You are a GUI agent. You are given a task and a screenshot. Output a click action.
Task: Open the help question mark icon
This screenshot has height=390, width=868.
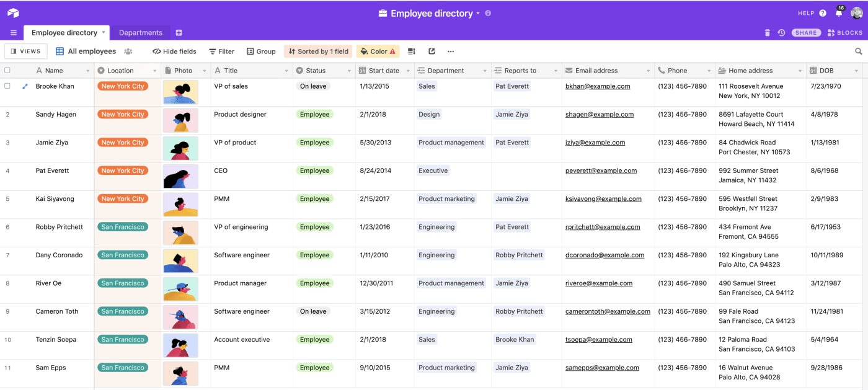pos(823,13)
